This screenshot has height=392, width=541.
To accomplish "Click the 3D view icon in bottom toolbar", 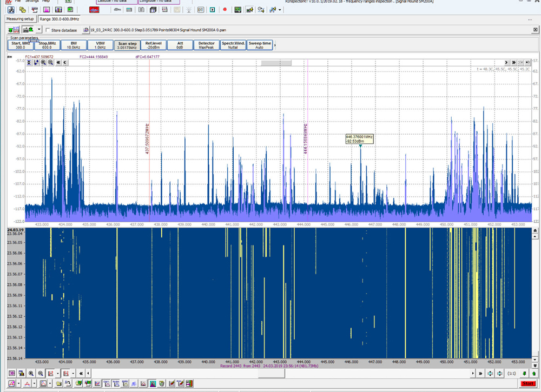I will tap(12, 373).
